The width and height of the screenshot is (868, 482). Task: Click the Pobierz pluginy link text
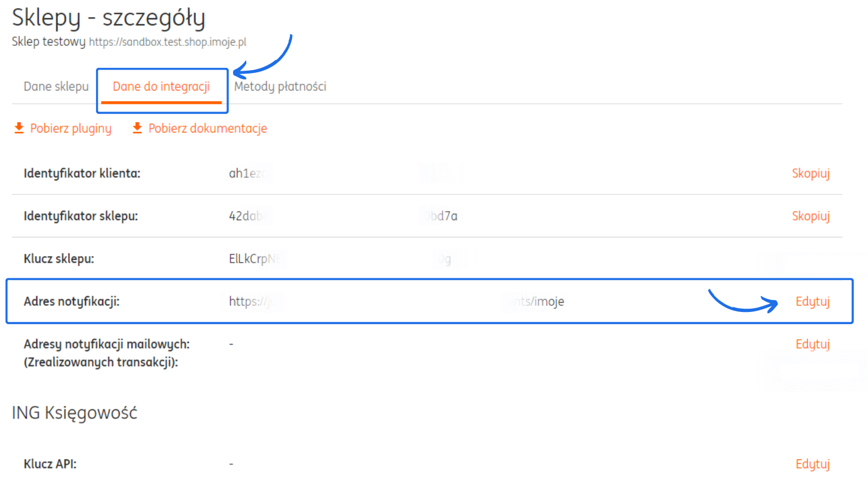71,129
